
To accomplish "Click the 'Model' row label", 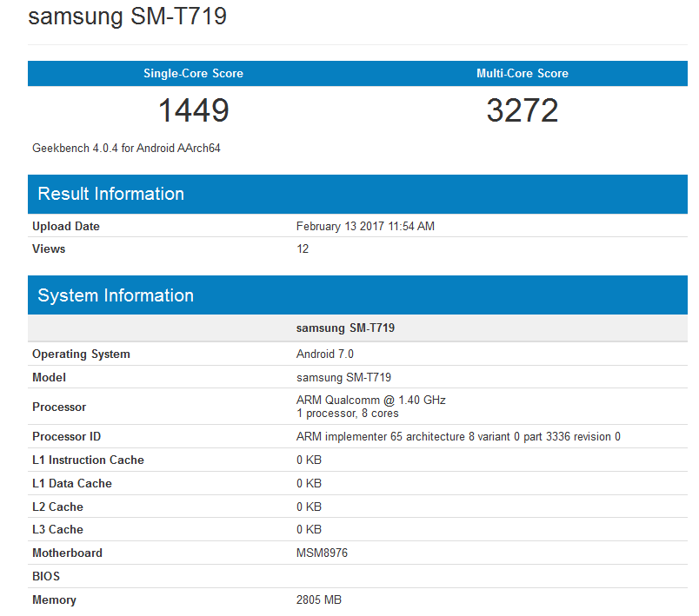I will pyautogui.click(x=49, y=378).
